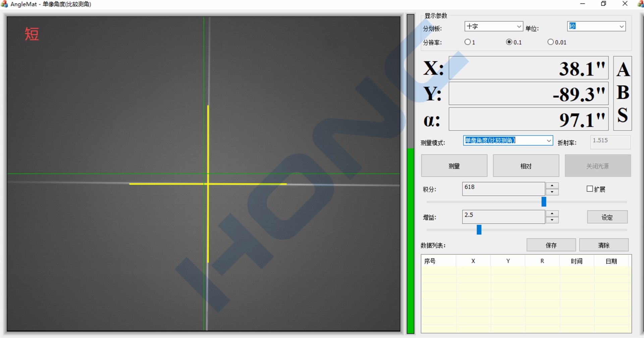Image resolution: width=644 pixels, height=338 pixels.
Task: Decrease gain with the down spinner arrow
Action: click(x=552, y=220)
